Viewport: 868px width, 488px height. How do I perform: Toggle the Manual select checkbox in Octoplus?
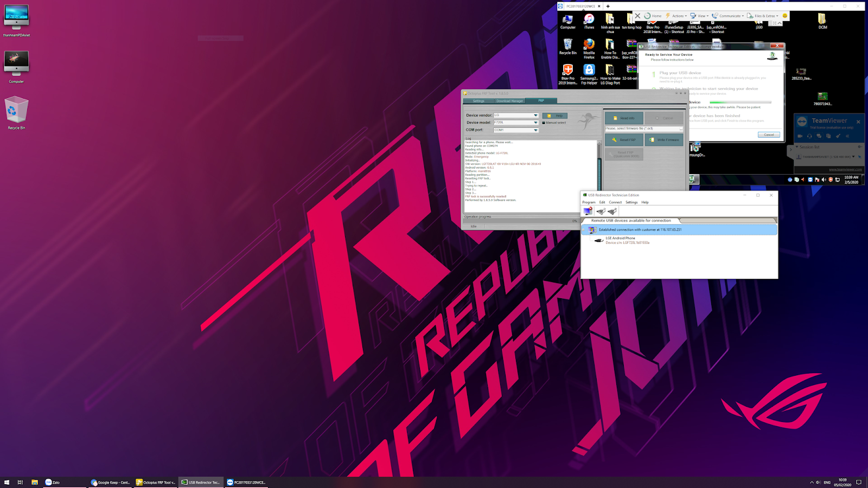point(544,123)
